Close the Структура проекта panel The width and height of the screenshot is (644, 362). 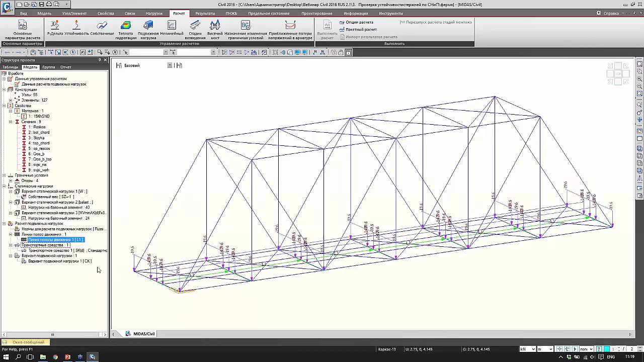[x=106, y=60]
